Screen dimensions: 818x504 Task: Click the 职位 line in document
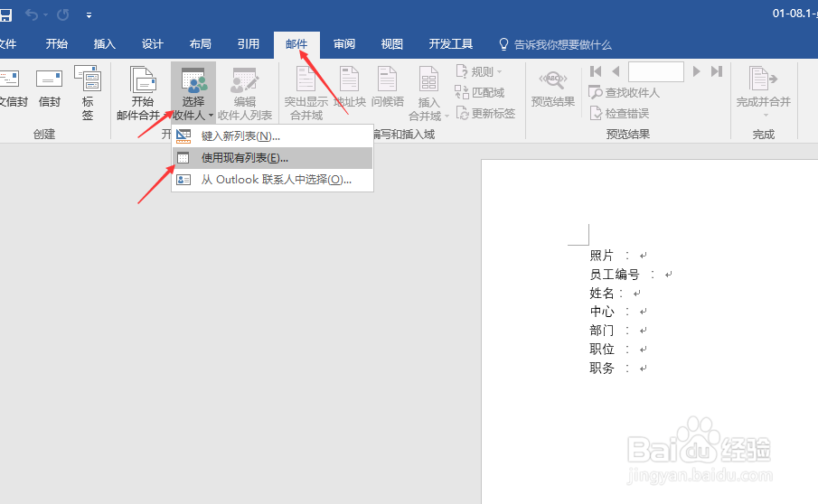click(618, 350)
